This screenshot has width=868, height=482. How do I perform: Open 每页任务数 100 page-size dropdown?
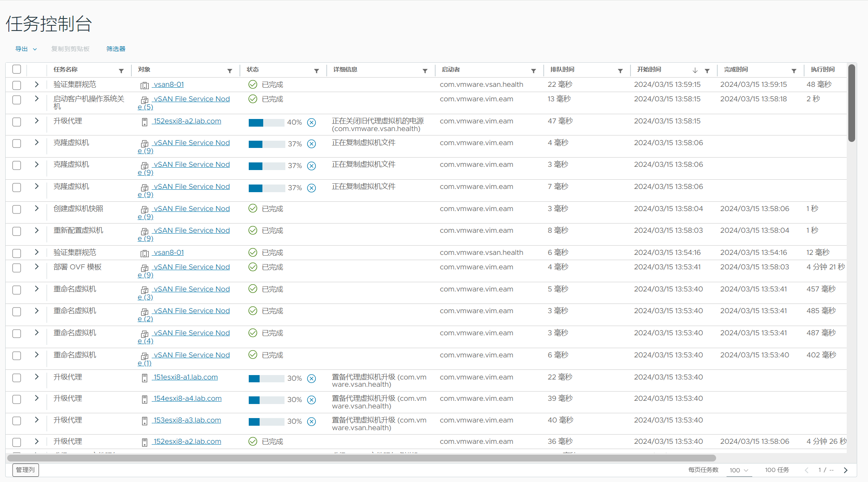point(739,470)
